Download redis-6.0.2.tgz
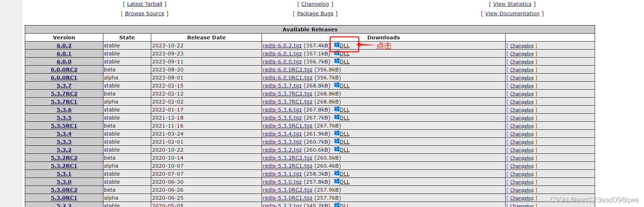 coord(282,46)
